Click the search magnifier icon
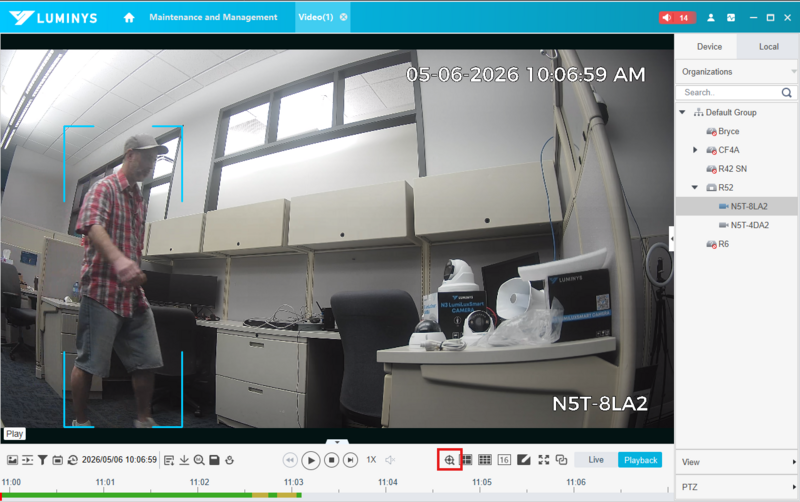 tap(787, 92)
